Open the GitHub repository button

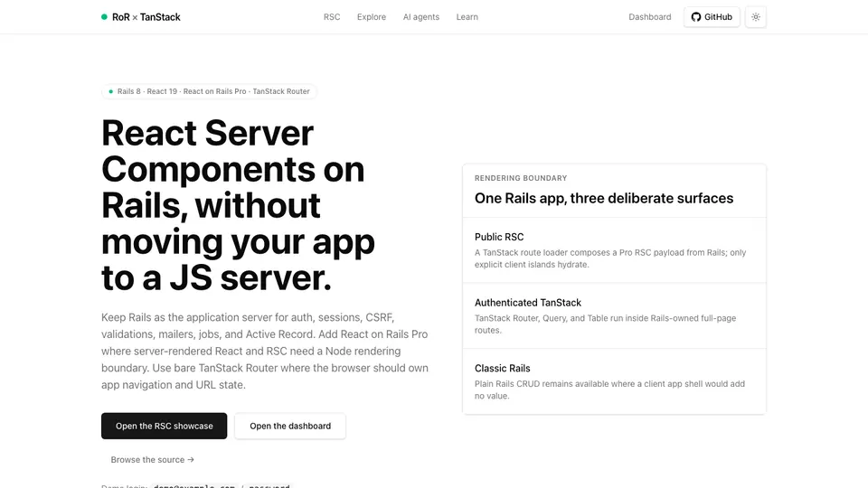pyautogui.click(x=712, y=17)
